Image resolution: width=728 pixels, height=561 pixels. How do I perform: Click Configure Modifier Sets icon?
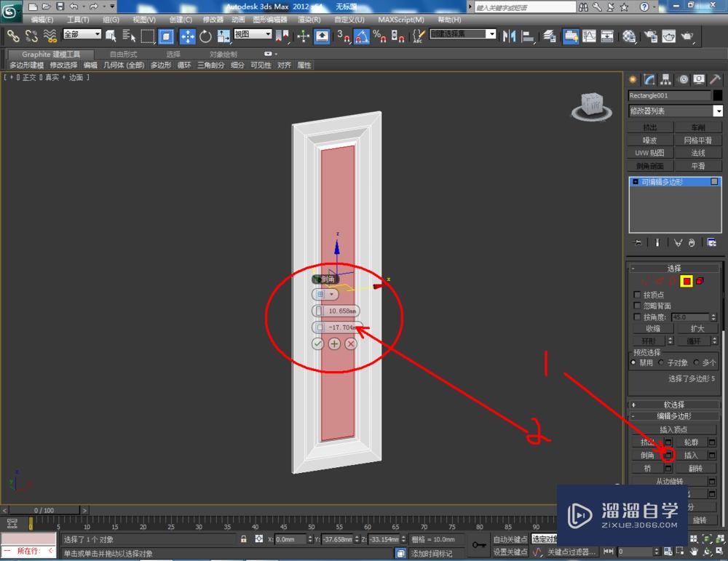711,243
